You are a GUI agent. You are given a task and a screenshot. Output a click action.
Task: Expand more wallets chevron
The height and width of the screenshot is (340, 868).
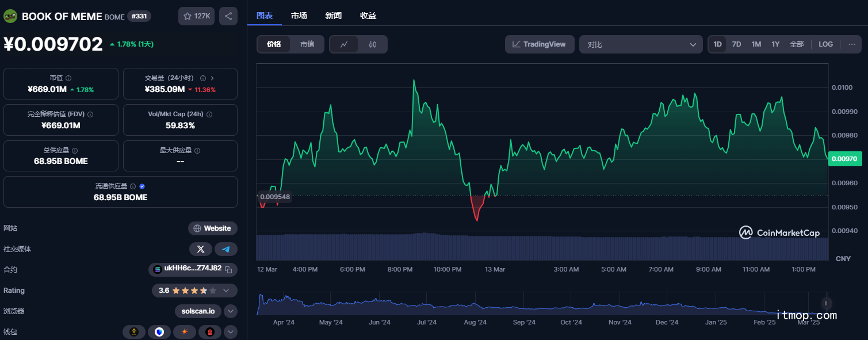pyautogui.click(x=231, y=332)
